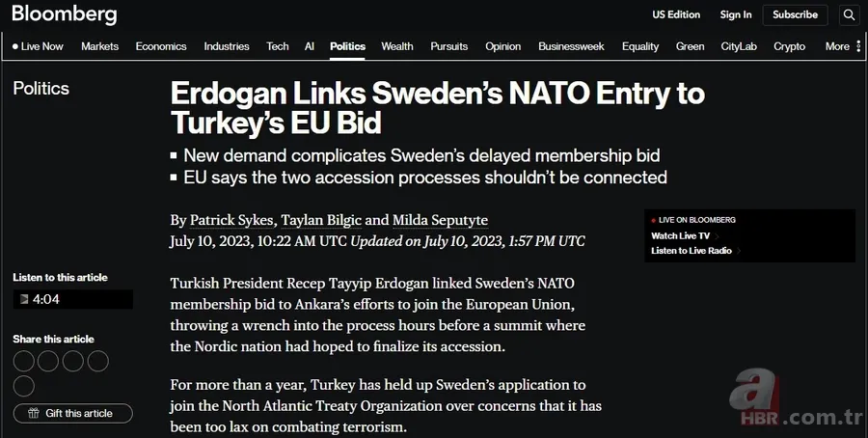
Task: Click the Live Now link
Action: pyautogui.click(x=39, y=46)
